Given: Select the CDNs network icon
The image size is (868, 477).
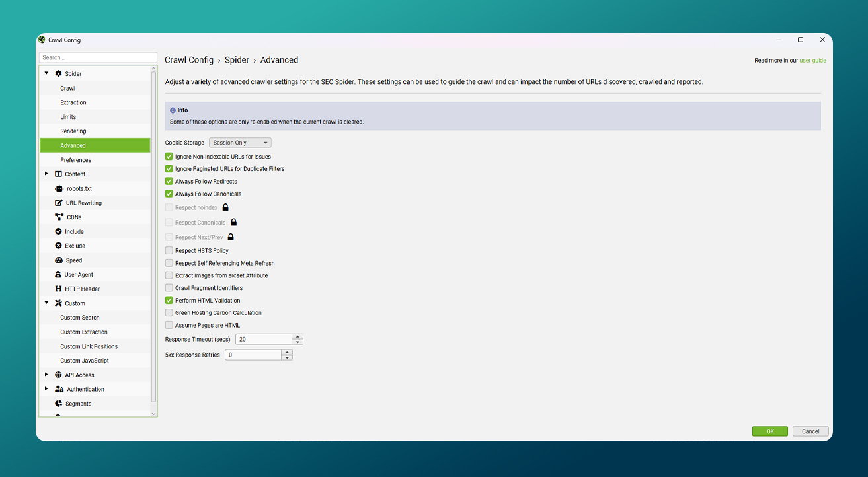Looking at the screenshot, I should (59, 217).
